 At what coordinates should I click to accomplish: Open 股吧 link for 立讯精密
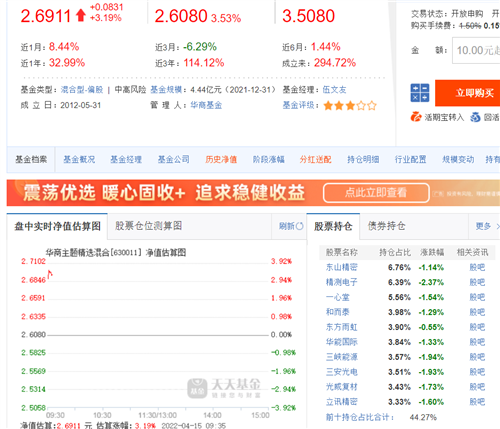pos(477,402)
